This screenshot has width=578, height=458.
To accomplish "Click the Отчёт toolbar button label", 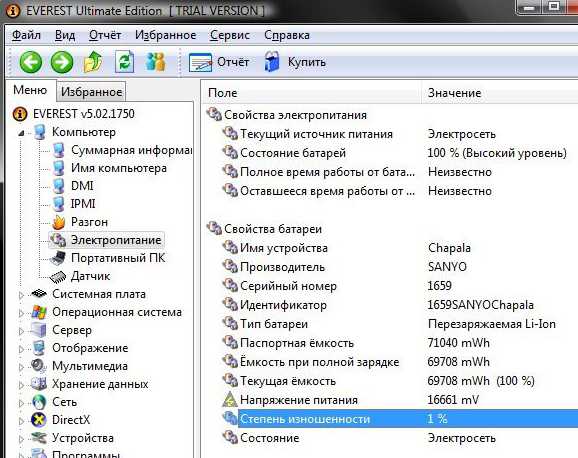I will point(233,62).
